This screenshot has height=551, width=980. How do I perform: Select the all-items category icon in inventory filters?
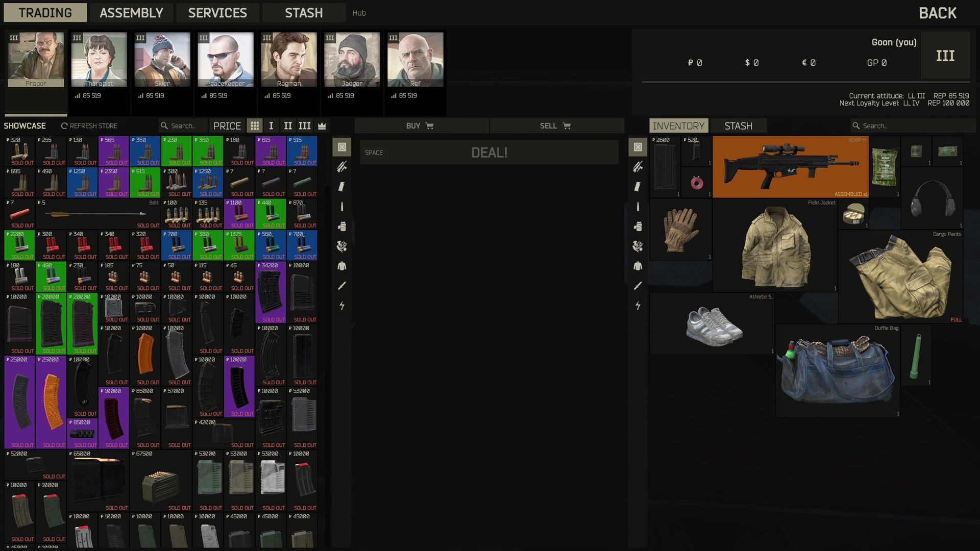coord(638,147)
